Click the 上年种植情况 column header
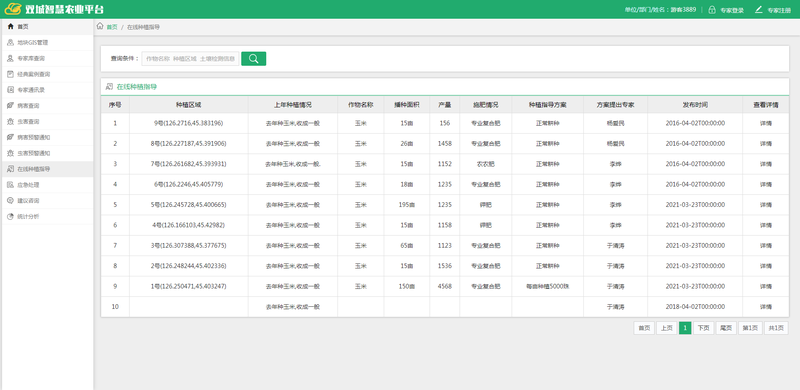Viewport: 800px width, 390px height. (293, 105)
